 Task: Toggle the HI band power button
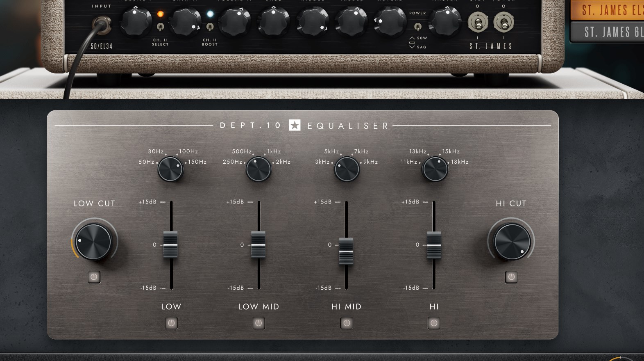434,323
